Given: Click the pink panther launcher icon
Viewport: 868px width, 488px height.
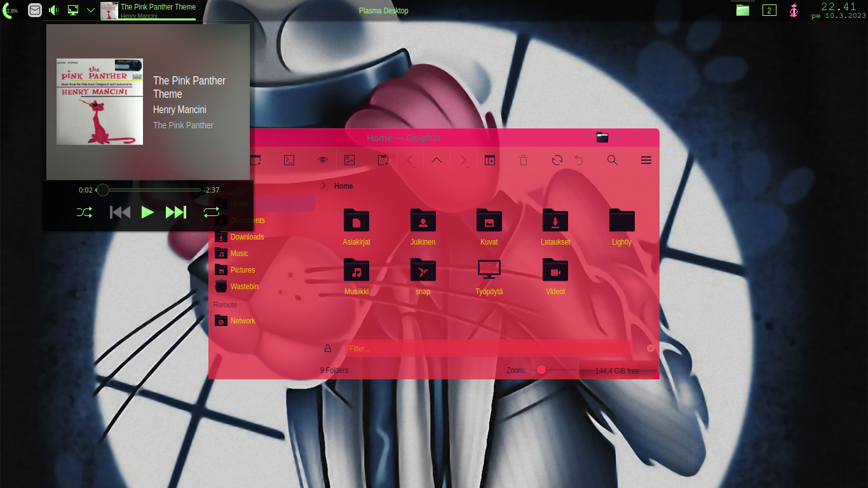Looking at the screenshot, I should (794, 10).
